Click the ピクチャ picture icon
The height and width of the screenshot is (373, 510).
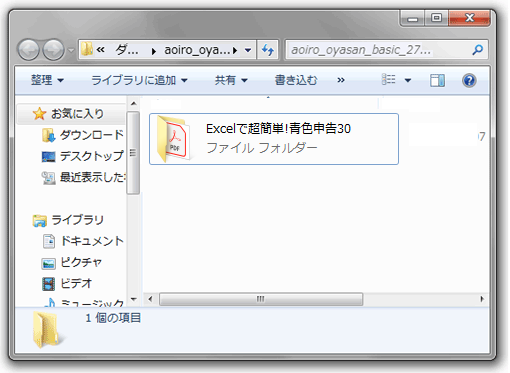click(x=48, y=263)
